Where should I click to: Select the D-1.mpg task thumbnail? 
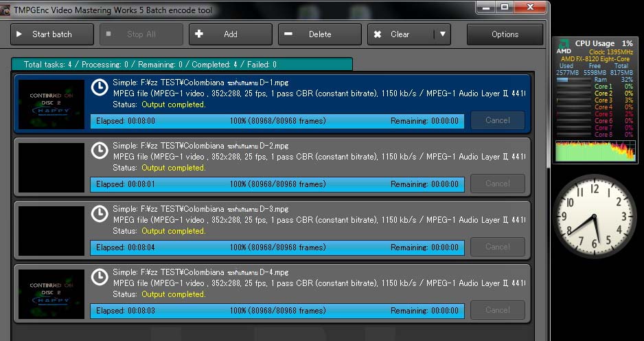51,104
